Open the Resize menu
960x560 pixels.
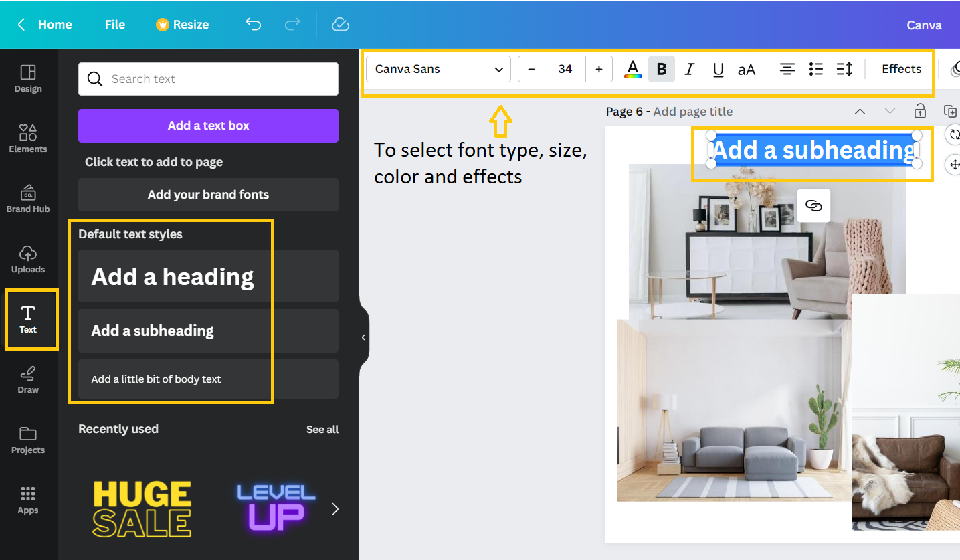pos(183,25)
